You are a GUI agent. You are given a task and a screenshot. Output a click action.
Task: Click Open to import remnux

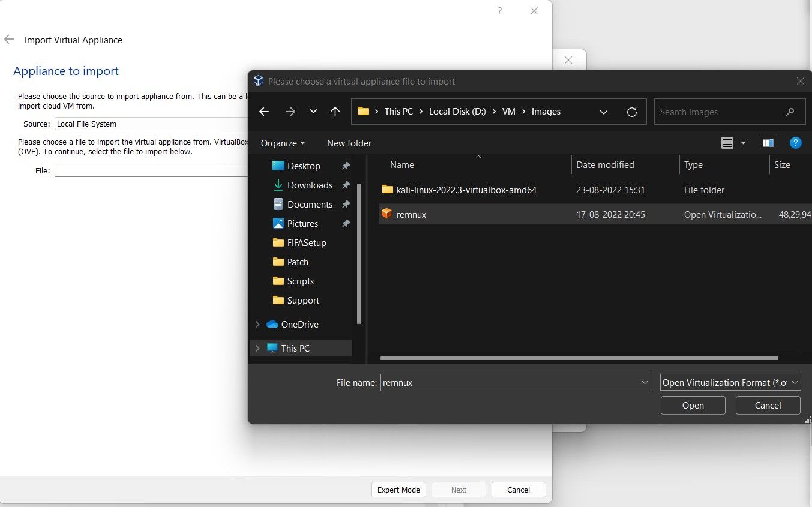693,405
